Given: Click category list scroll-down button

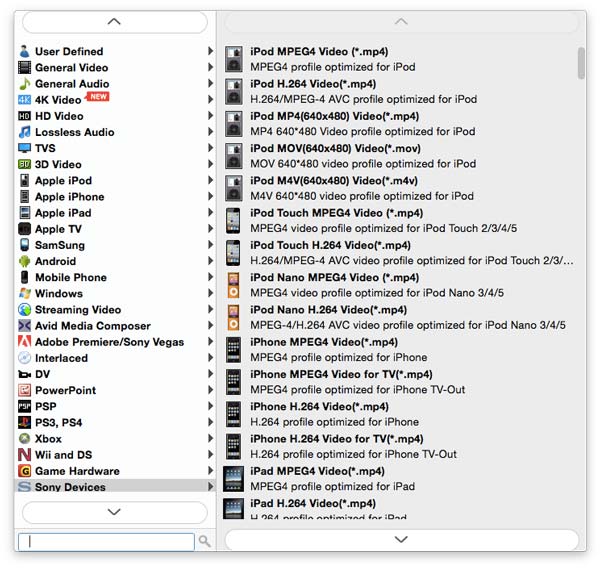Looking at the screenshot, I should [x=115, y=512].
